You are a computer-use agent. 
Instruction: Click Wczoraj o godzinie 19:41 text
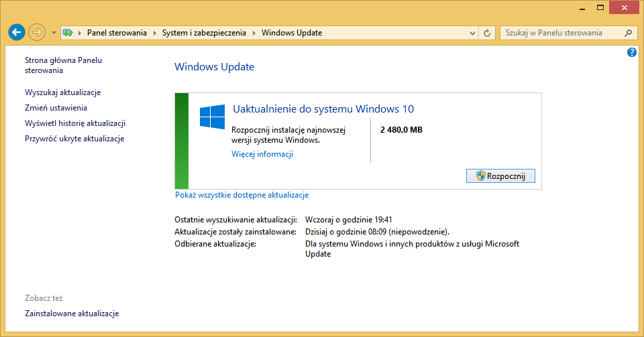pos(349,220)
